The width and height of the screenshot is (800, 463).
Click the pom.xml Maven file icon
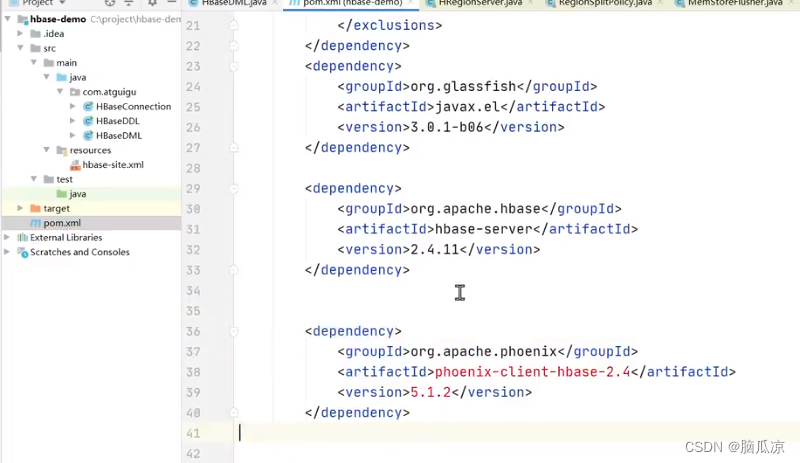point(35,223)
